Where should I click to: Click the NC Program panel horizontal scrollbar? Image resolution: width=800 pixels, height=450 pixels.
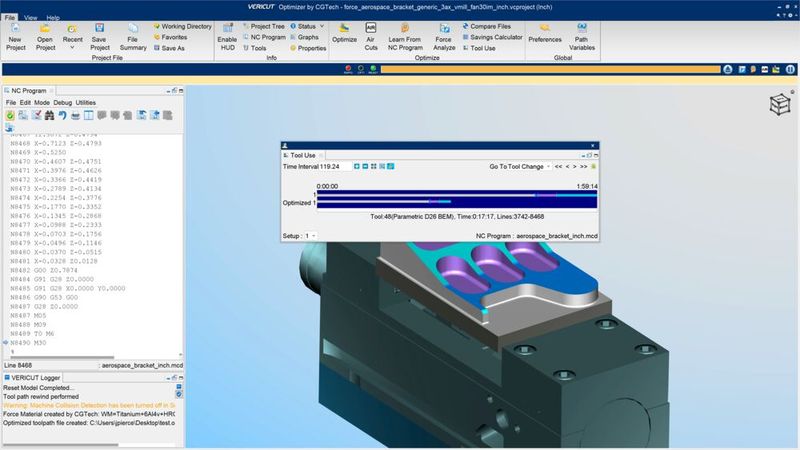click(x=60, y=358)
